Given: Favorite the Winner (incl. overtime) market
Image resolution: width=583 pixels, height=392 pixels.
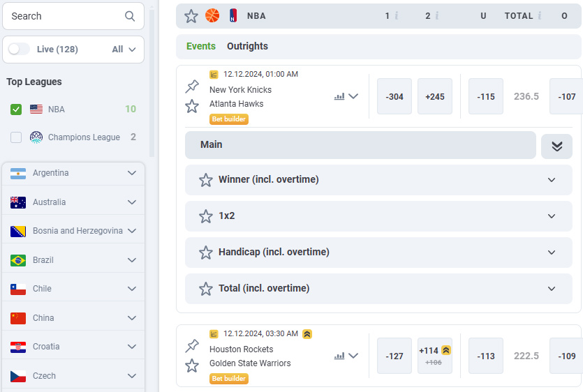Looking at the screenshot, I should point(205,180).
